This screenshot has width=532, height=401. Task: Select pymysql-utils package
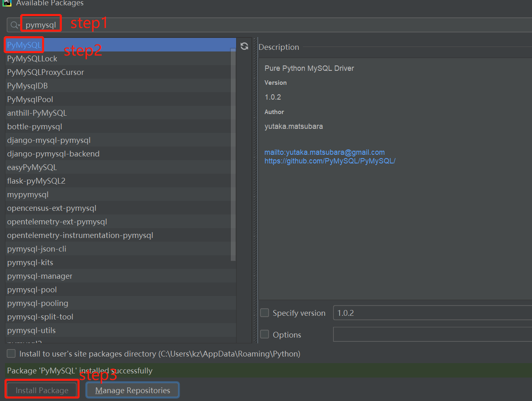120,330
